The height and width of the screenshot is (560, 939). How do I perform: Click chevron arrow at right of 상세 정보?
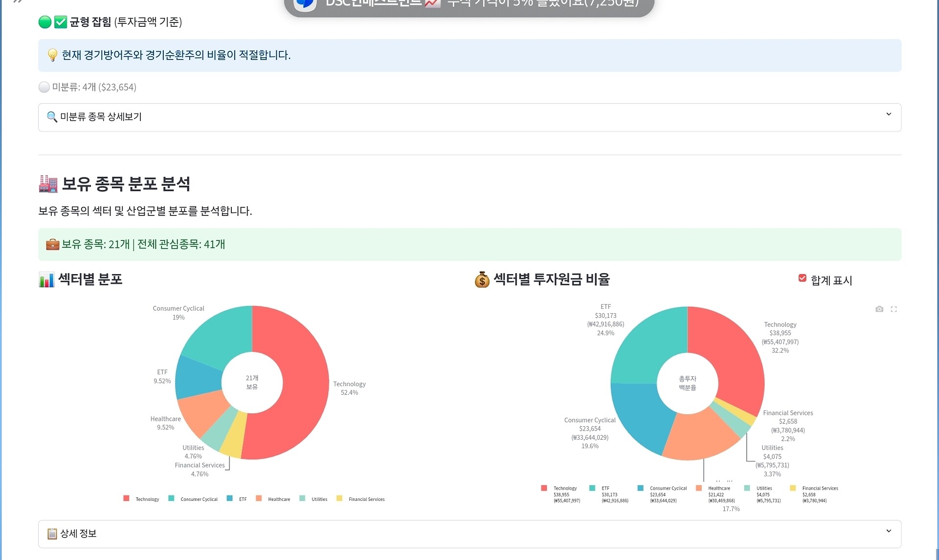click(889, 531)
